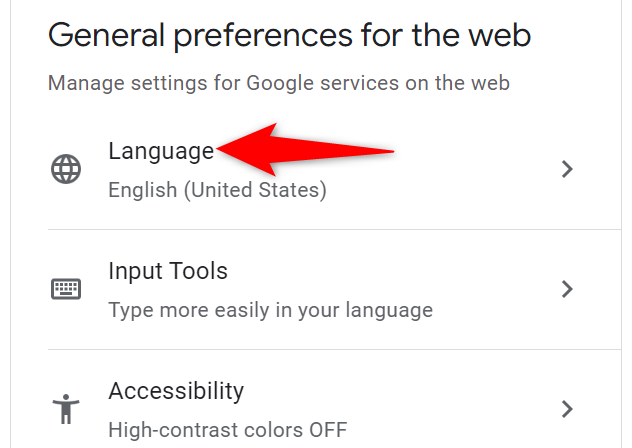This screenshot has height=448, width=632.
Task: Click the Accessibility person icon
Action: tap(67, 409)
